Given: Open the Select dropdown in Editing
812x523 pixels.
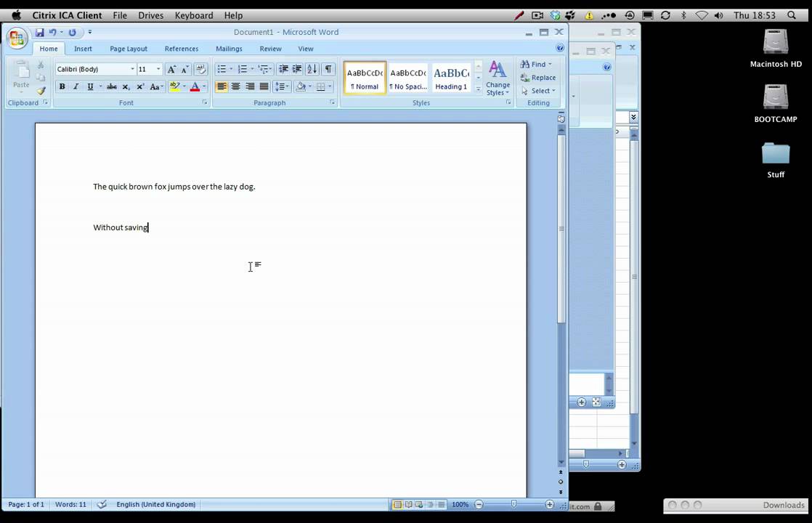Looking at the screenshot, I should click(x=539, y=91).
